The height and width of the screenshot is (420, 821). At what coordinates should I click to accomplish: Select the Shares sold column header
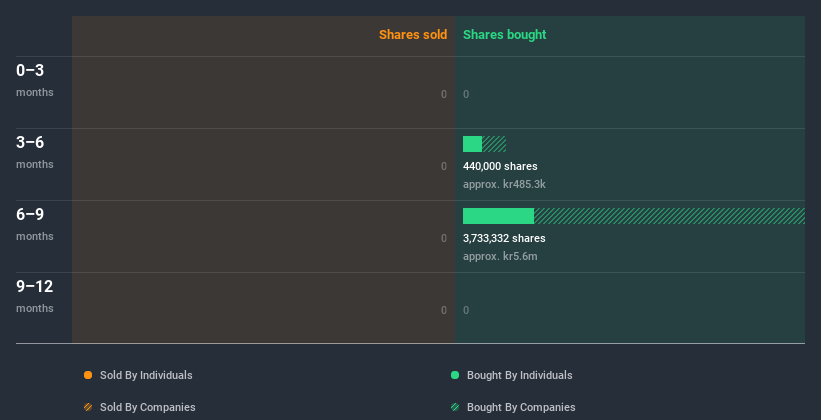(412, 35)
